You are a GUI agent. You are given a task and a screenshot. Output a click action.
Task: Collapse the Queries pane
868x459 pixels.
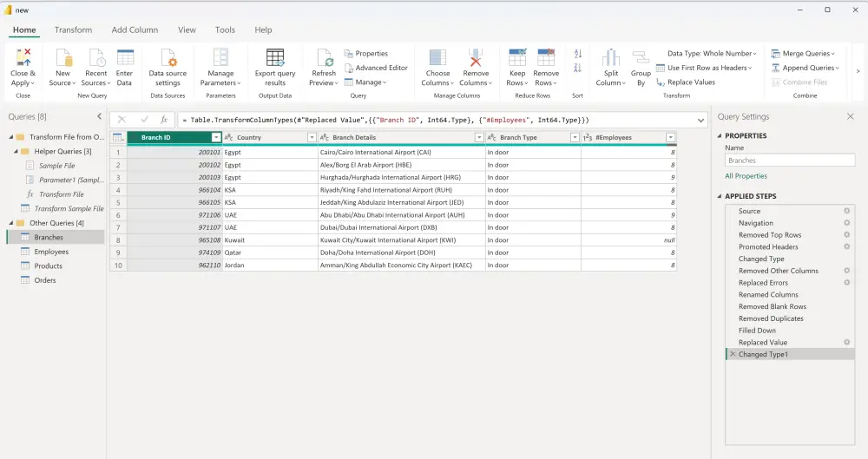(x=99, y=116)
